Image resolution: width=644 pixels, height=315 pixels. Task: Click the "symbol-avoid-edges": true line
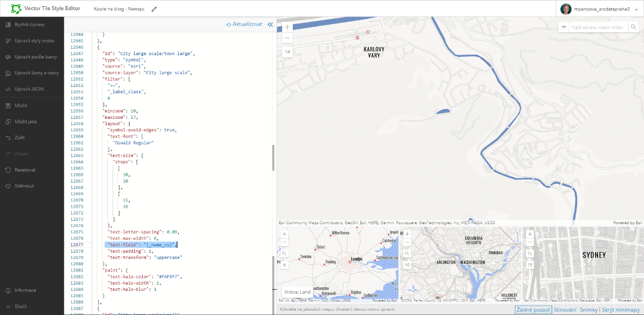pos(142,130)
